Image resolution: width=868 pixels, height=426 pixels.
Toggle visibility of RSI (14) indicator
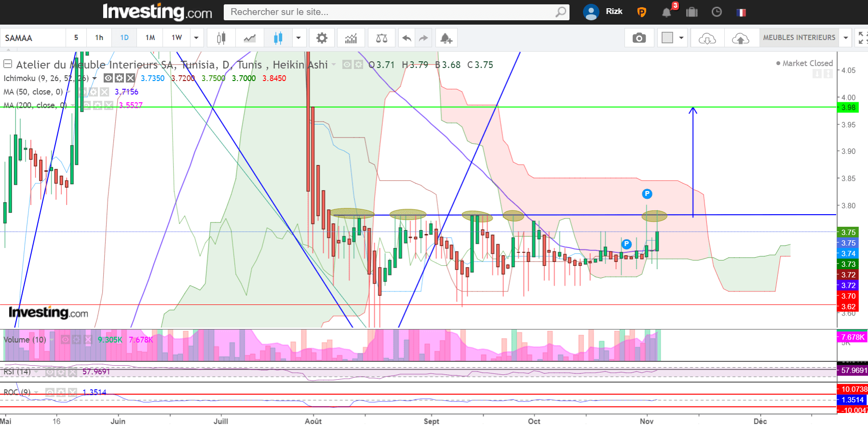point(50,372)
